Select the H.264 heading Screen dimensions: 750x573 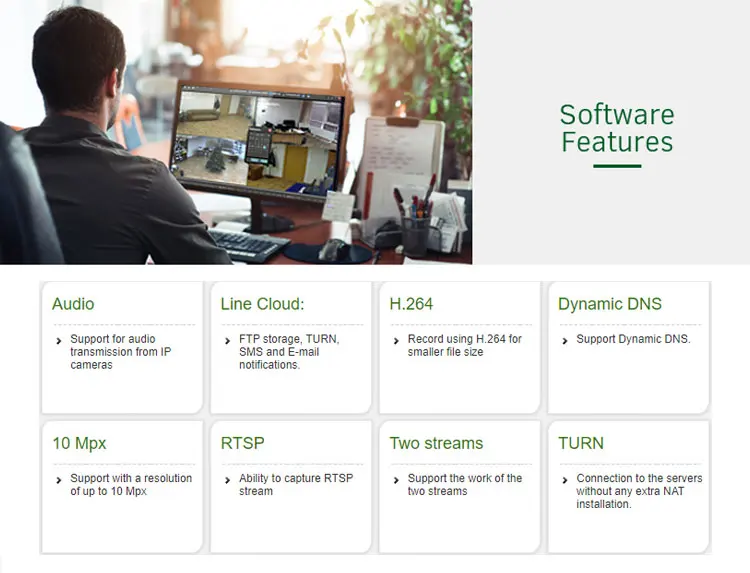411,304
